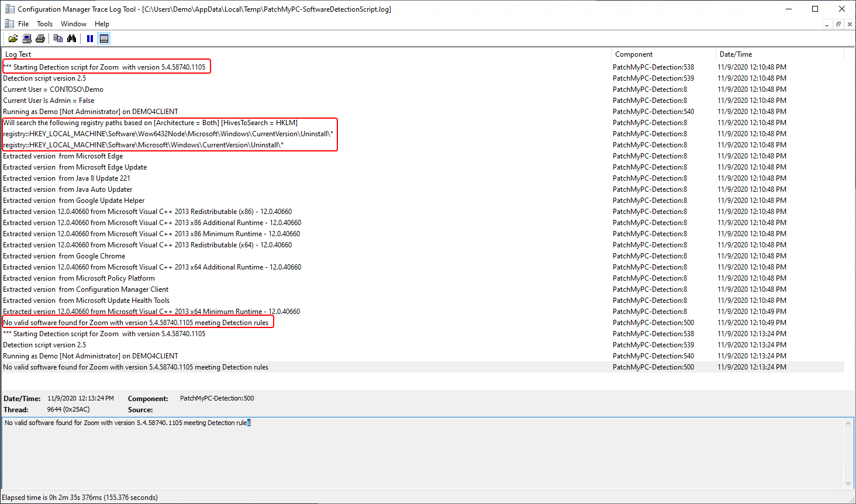Screen dimensions: 856x504
Task: Select 'Detection script version 2.5' row at 12:13:24
Action: (x=423, y=345)
